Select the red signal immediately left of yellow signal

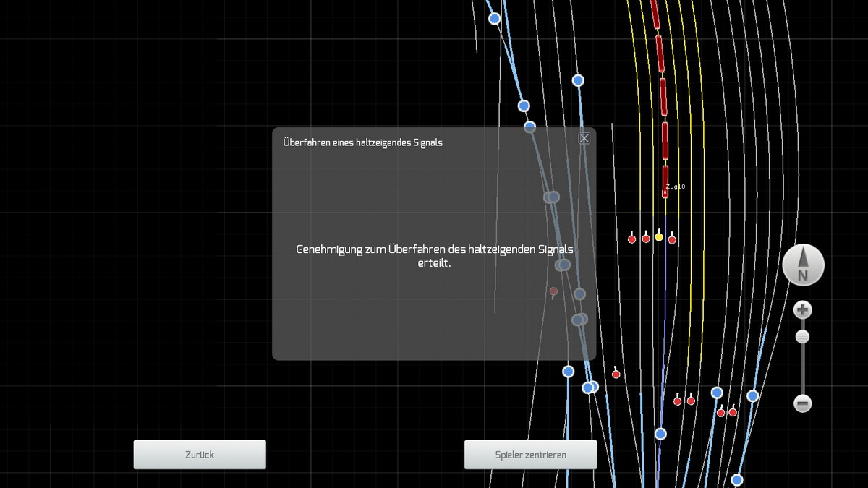click(x=646, y=238)
